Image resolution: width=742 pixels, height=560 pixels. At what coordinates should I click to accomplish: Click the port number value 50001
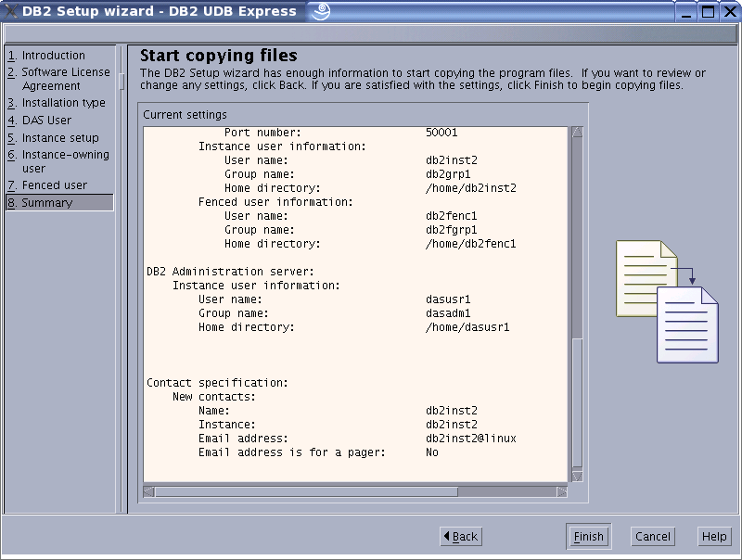[441, 133]
